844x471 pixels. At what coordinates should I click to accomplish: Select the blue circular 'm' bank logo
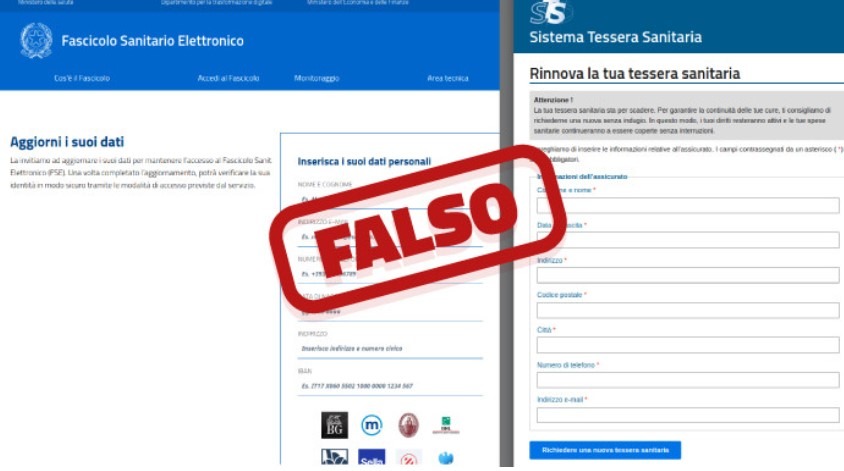[x=371, y=425]
